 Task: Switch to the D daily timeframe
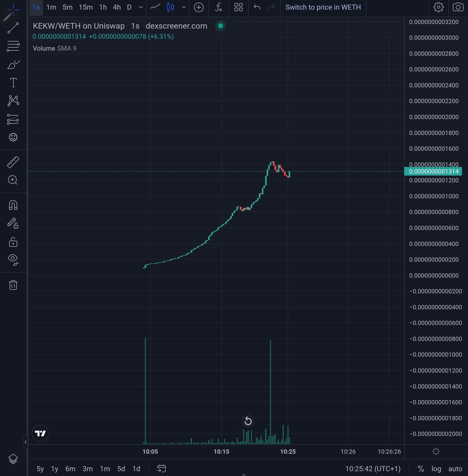tap(129, 7)
